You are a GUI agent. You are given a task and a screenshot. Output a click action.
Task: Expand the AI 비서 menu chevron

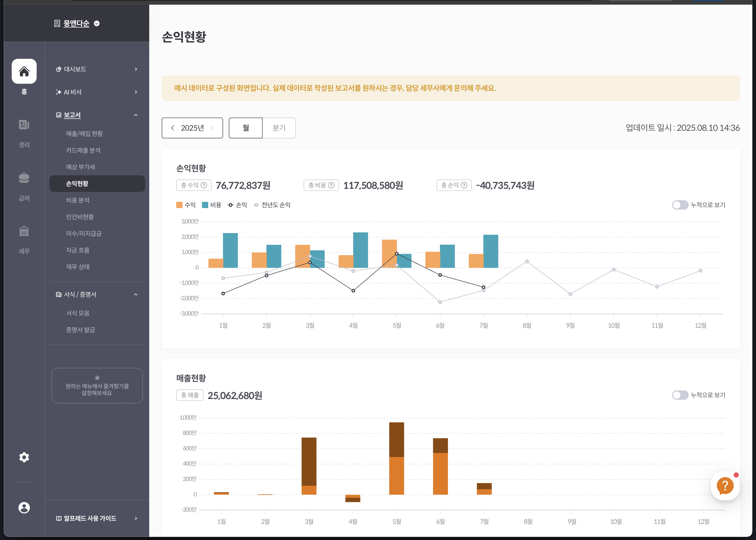coord(136,92)
